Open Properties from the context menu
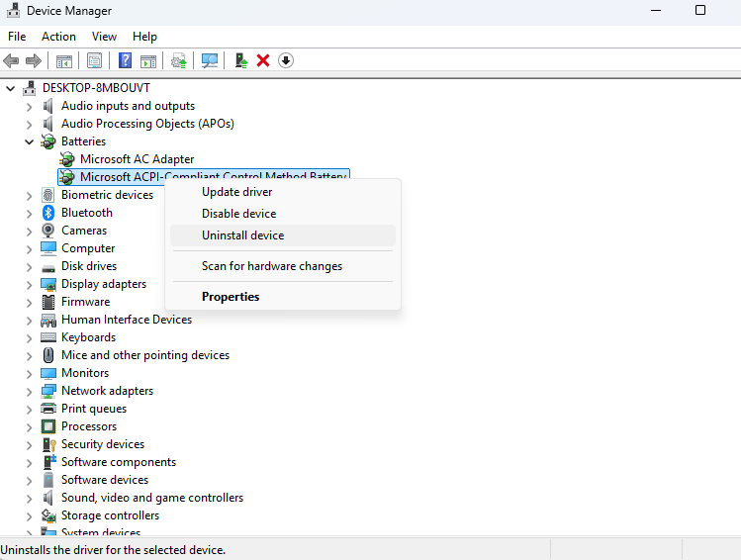The width and height of the screenshot is (741, 560). click(x=231, y=297)
